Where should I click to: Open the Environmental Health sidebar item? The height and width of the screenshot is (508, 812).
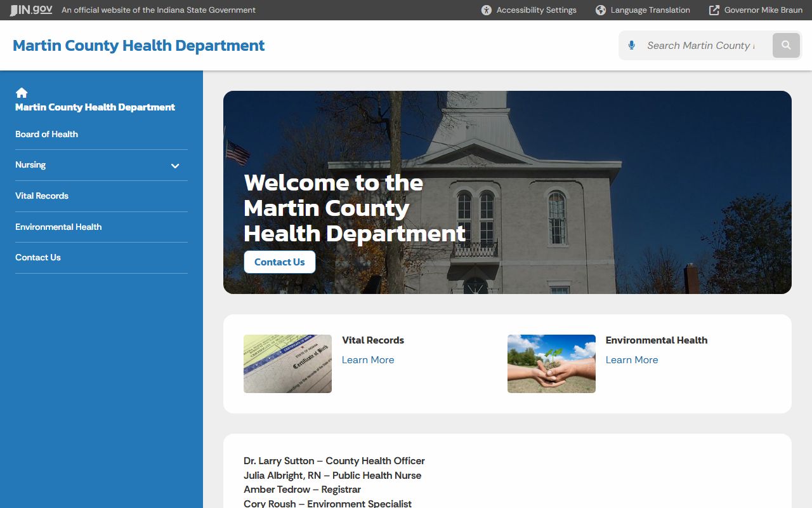[x=58, y=227]
